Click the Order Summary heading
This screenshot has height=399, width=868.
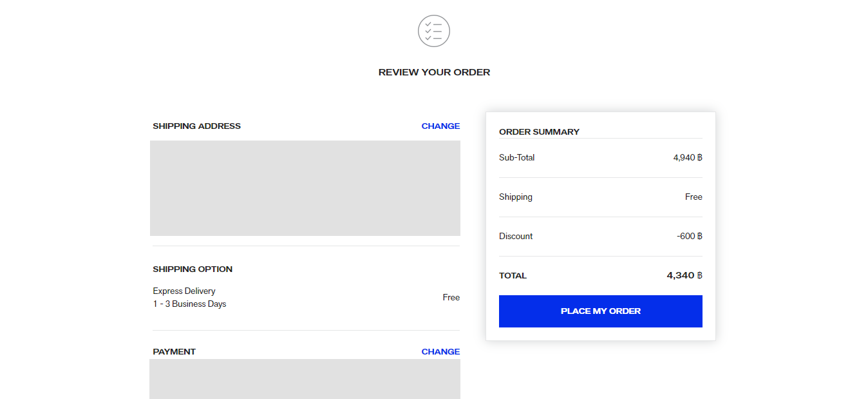click(539, 132)
